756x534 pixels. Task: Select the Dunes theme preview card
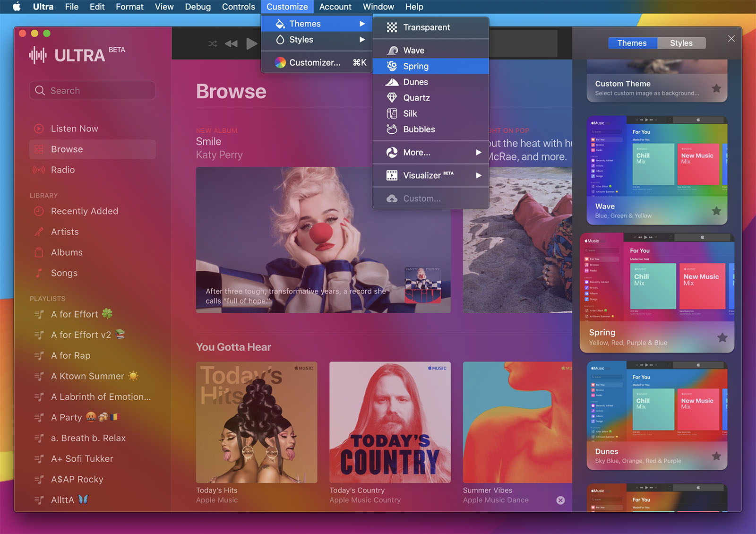point(657,416)
